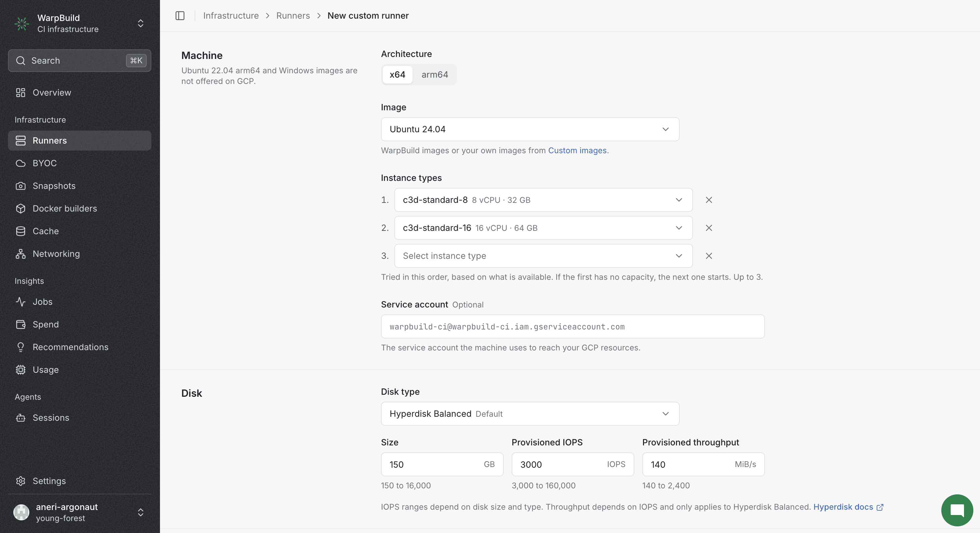Open the Select instance type dropdown
The width and height of the screenshot is (980, 533).
[543, 256]
